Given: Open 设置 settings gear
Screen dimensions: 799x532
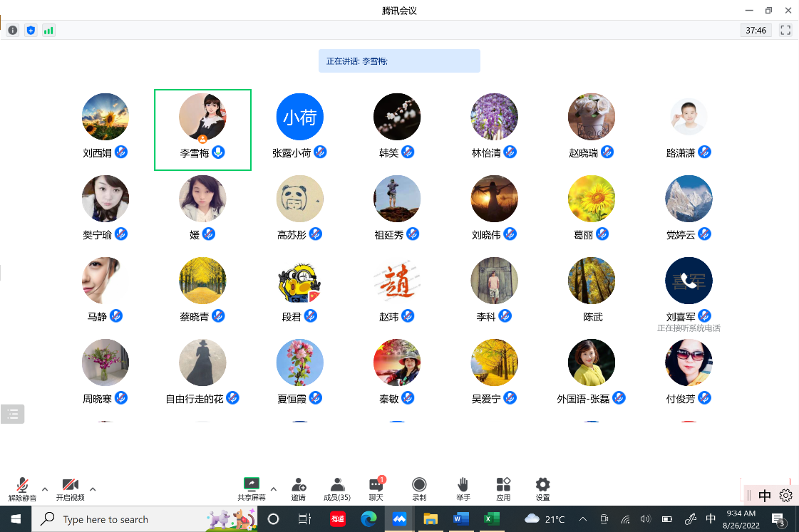Looking at the screenshot, I should click(542, 489).
